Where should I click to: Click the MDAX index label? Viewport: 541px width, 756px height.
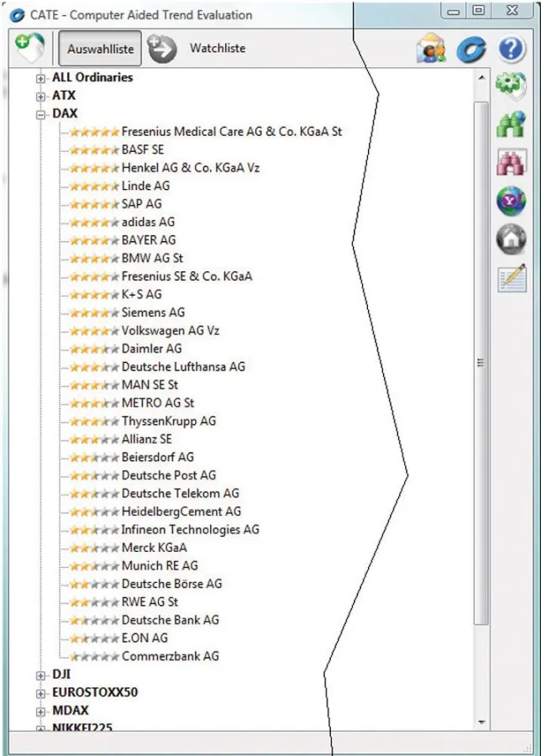pyautogui.click(x=71, y=710)
